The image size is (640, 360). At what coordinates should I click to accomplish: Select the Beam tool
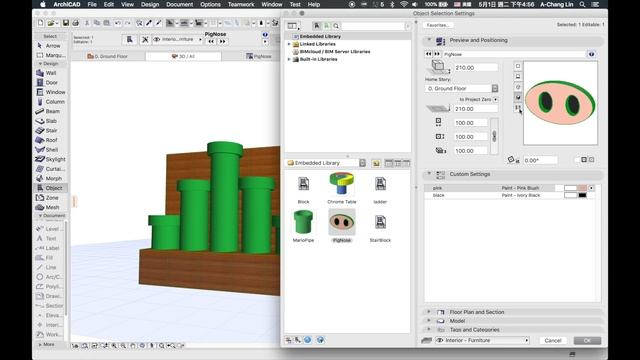click(50, 111)
